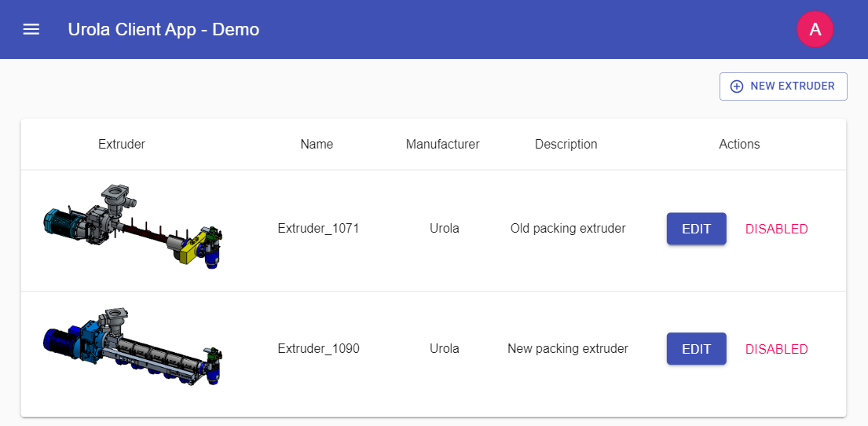The image size is (868, 426).
Task: Click the user avatar labeled A
Action: (x=815, y=30)
